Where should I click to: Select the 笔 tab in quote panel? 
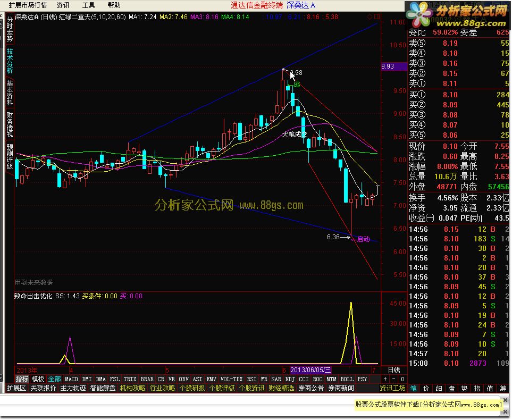coord(414,388)
